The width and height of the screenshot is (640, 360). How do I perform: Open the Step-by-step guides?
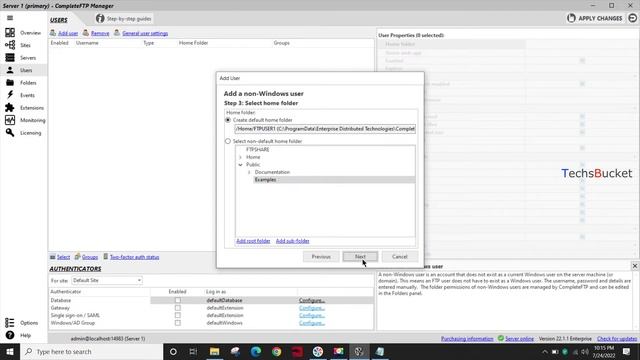(x=124, y=18)
